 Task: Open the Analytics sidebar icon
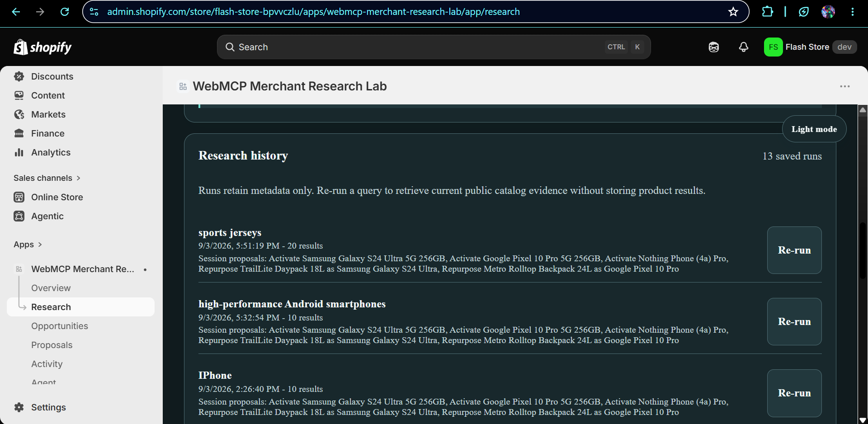[x=19, y=152]
